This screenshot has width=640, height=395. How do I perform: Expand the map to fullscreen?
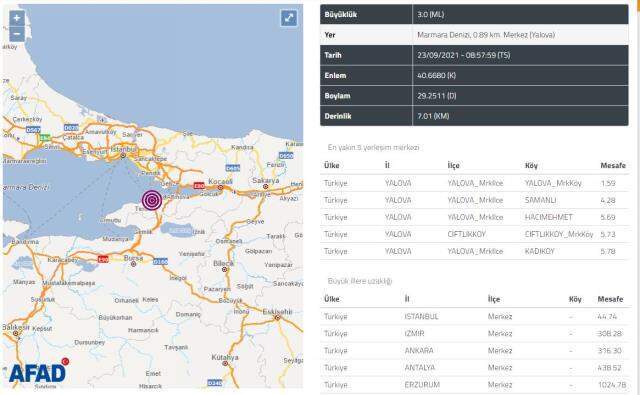pyautogui.click(x=289, y=18)
